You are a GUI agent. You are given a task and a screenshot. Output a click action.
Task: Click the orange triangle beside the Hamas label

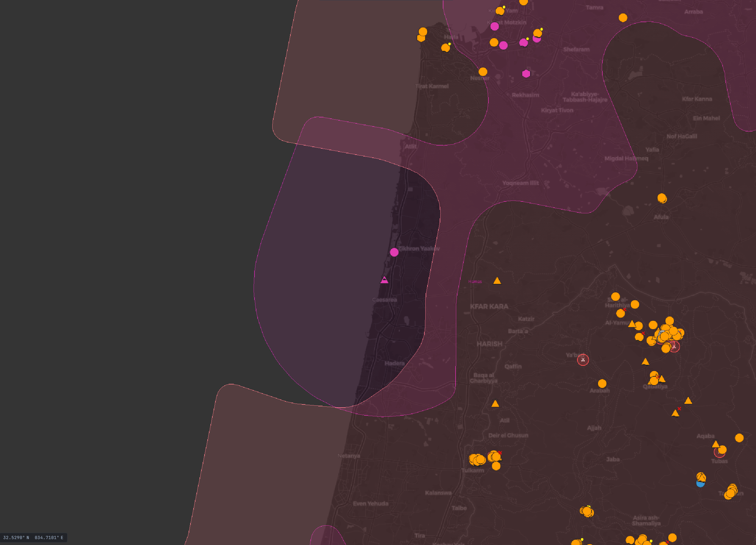(497, 281)
